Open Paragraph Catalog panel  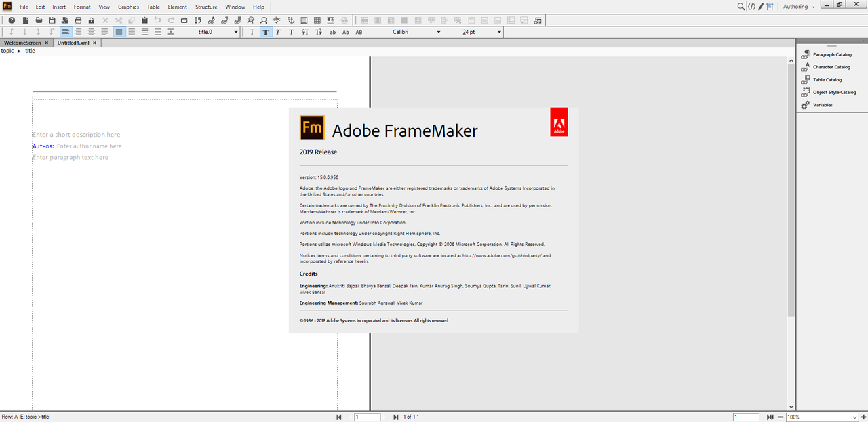[x=827, y=54]
